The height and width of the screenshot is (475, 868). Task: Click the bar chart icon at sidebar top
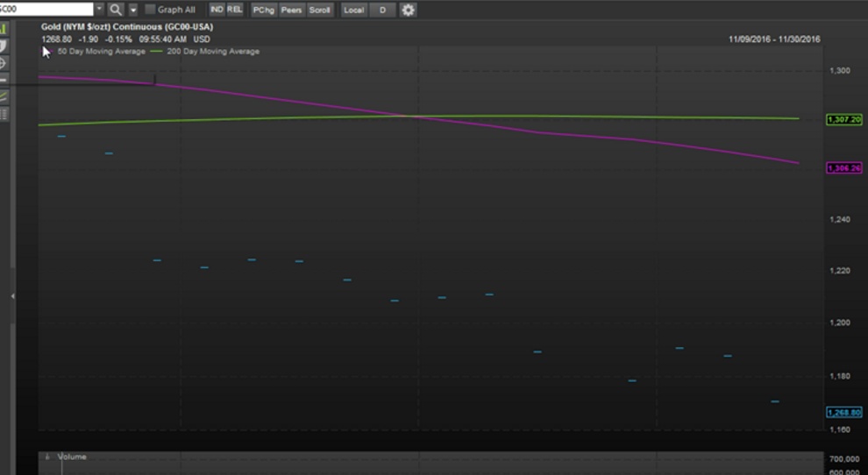pyautogui.click(x=4, y=28)
